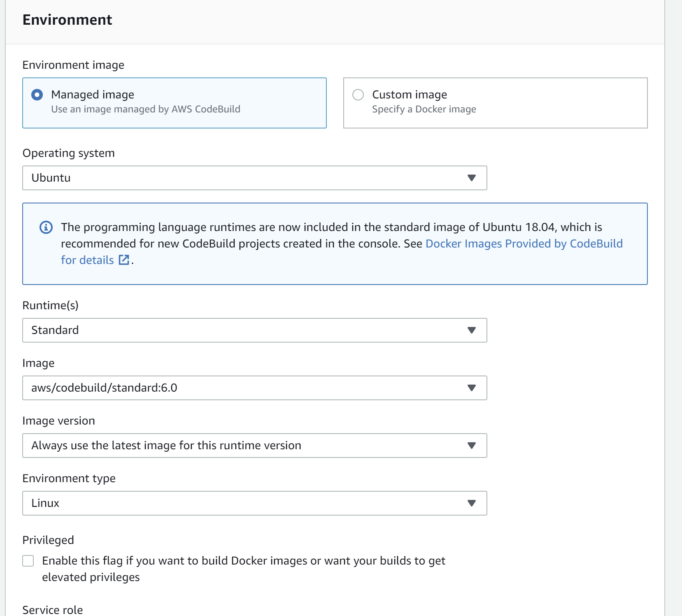Screen dimensions: 682x616
Task: Click the 'Environment image' label
Action: (73, 65)
